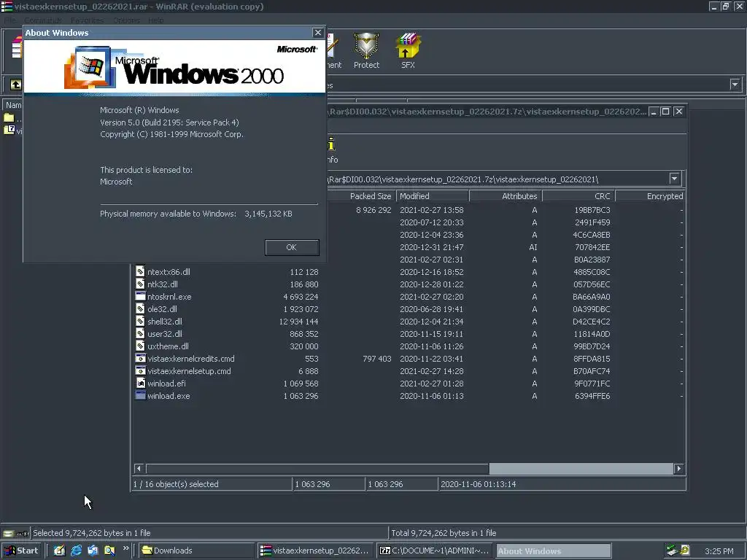
Task: Click the yellow system tray icon by clock
Action: pyautogui.click(x=685, y=551)
